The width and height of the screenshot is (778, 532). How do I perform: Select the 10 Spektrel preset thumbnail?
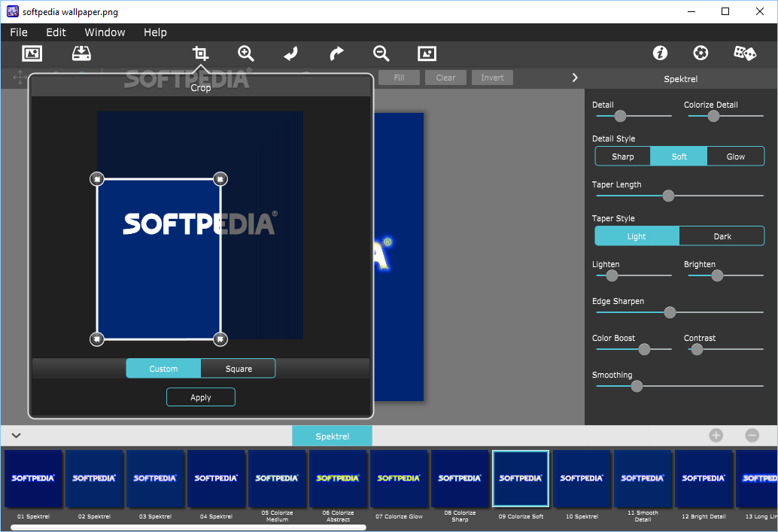click(582, 479)
